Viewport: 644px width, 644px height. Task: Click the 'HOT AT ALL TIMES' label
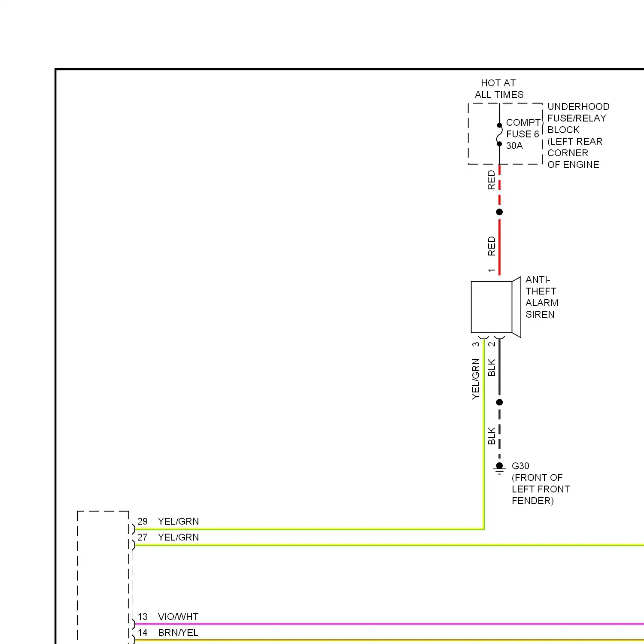[499, 89]
